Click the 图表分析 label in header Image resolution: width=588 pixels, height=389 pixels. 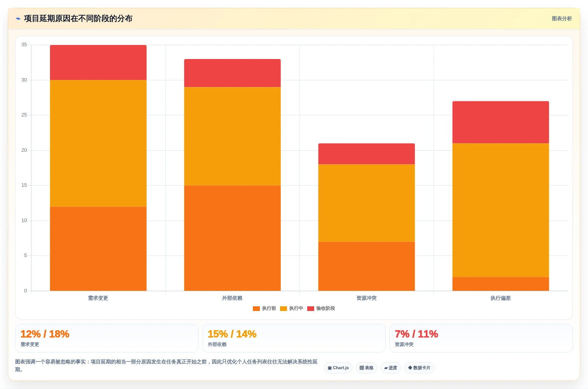pyautogui.click(x=562, y=19)
